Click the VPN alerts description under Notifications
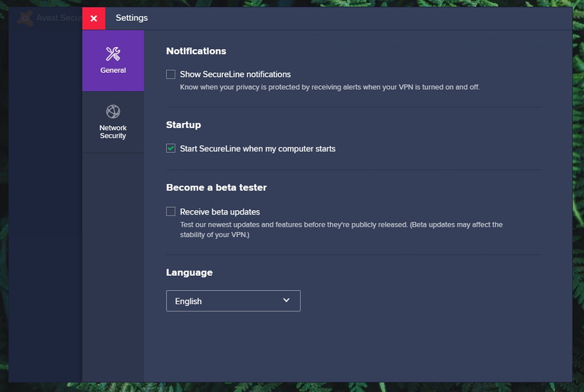Viewport: 584px width, 392px height. tap(329, 87)
